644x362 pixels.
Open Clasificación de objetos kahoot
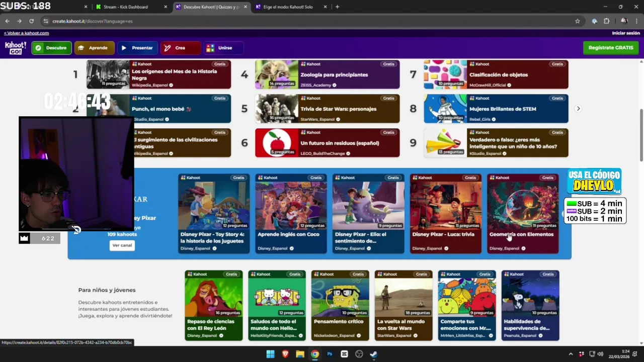[496, 74]
